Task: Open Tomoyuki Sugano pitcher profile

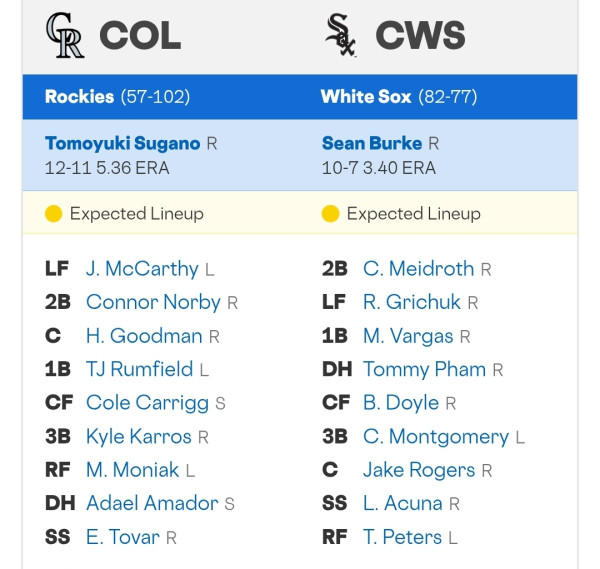Action: pyautogui.click(x=122, y=143)
